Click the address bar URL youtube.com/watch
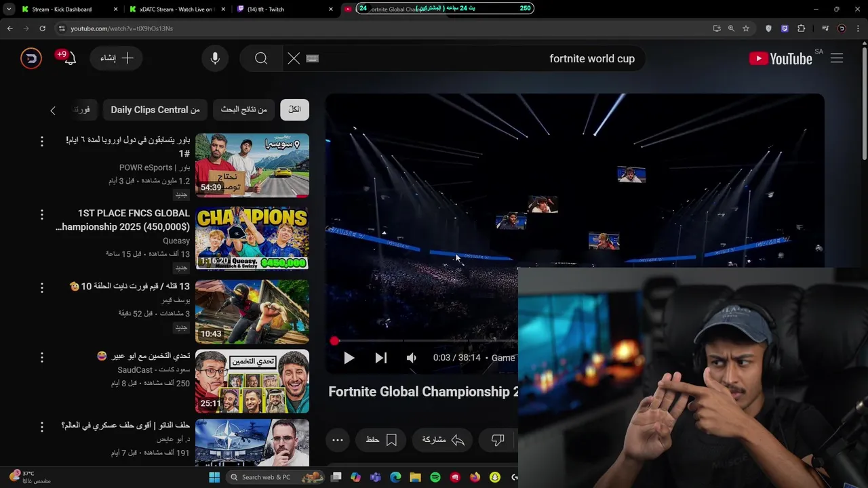The width and height of the screenshot is (868, 488). [122, 28]
